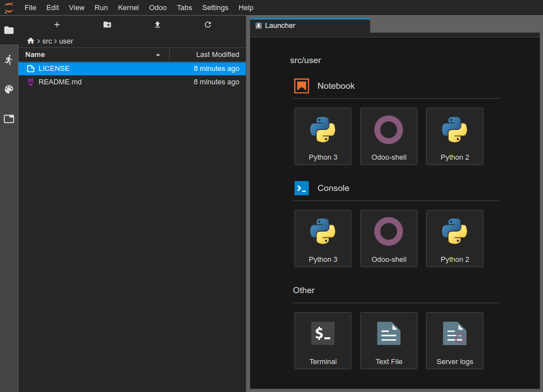Create a new Text File
Image resolution: width=543 pixels, height=392 pixels.
click(388, 341)
